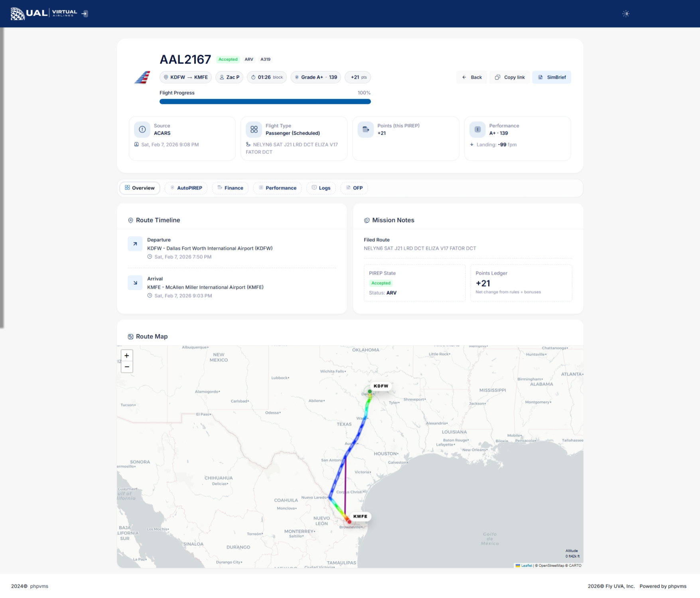
Task: Click the KDFW departure marker on map
Action: 370,391
